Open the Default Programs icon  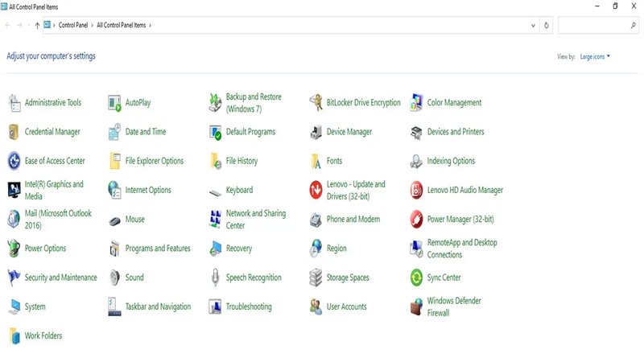point(215,132)
